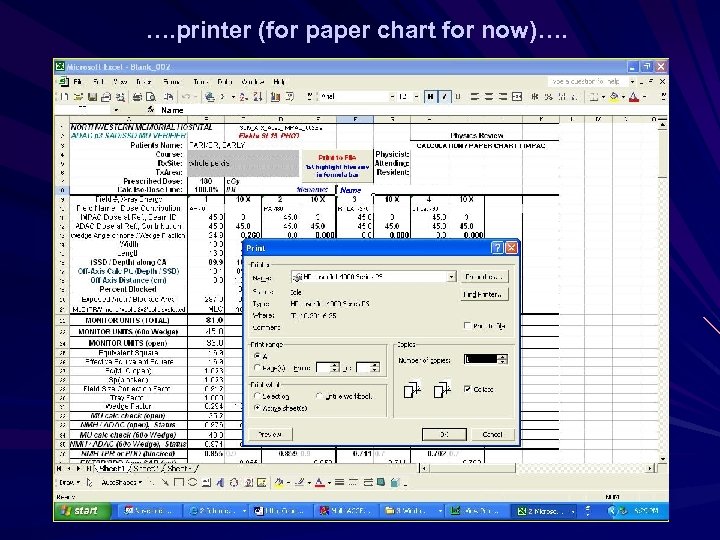
Task: Click the Preview button
Action: 270,434
